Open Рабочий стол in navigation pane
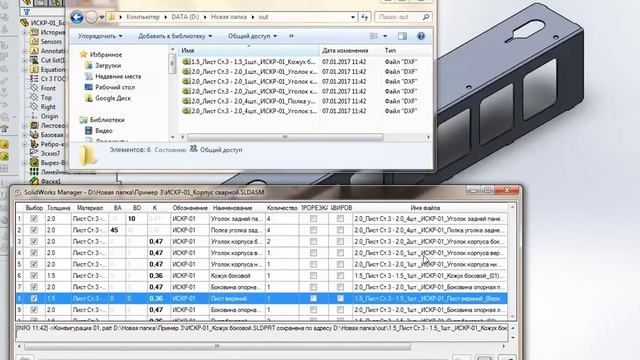This screenshot has width=640, height=360. coord(115,87)
